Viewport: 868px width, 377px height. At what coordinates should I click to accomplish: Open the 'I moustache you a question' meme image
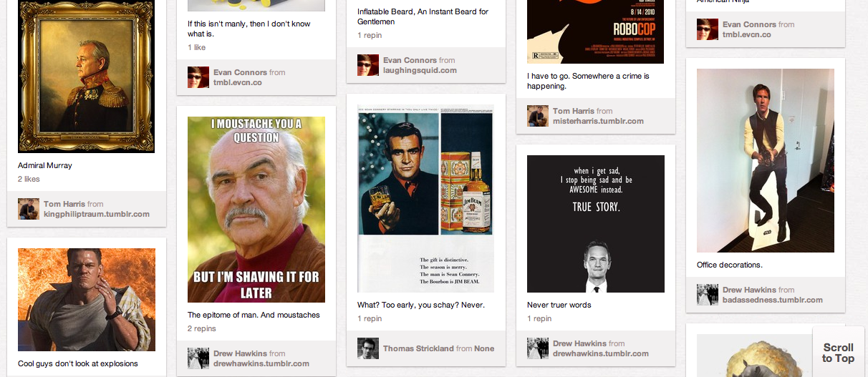(x=256, y=210)
